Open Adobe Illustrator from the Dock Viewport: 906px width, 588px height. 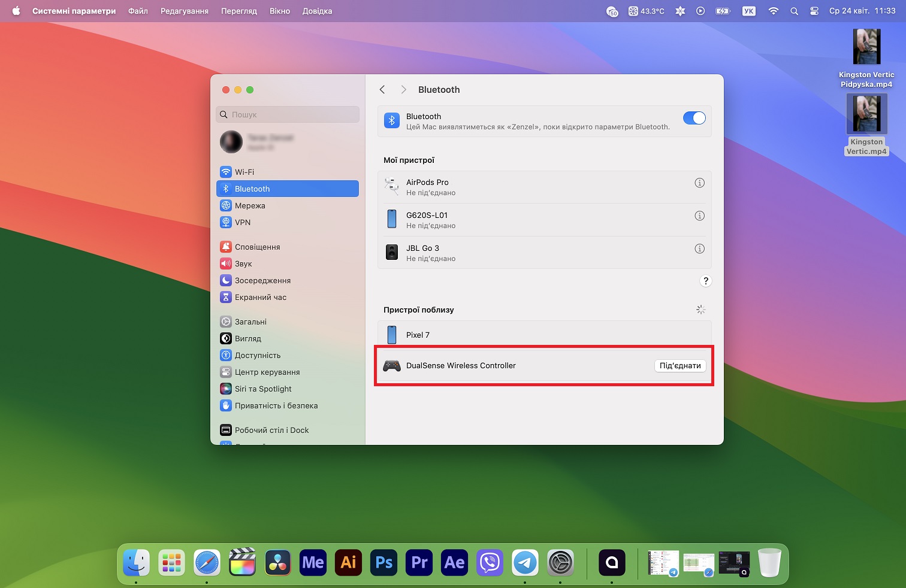[x=348, y=563]
